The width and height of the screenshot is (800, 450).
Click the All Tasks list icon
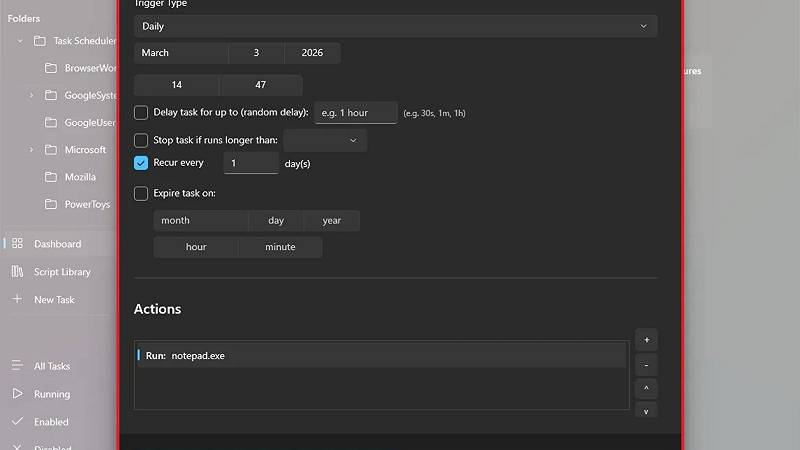pyautogui.click(x=17, y=365)
